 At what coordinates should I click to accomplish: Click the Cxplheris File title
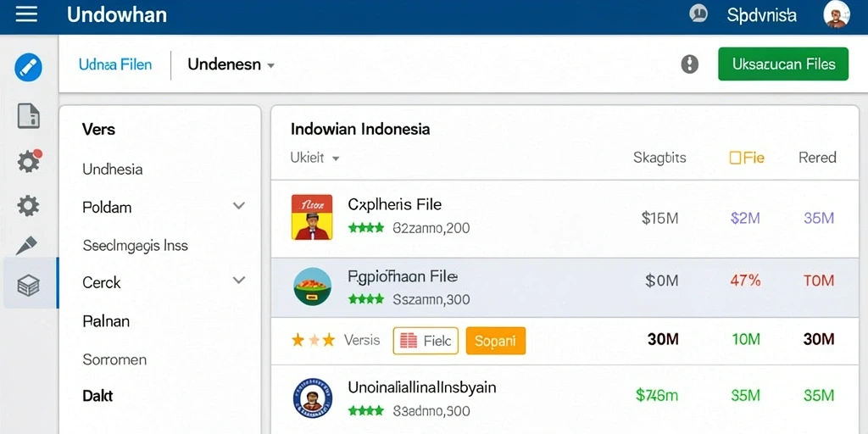pyautogui.click(x=395, y=205)
